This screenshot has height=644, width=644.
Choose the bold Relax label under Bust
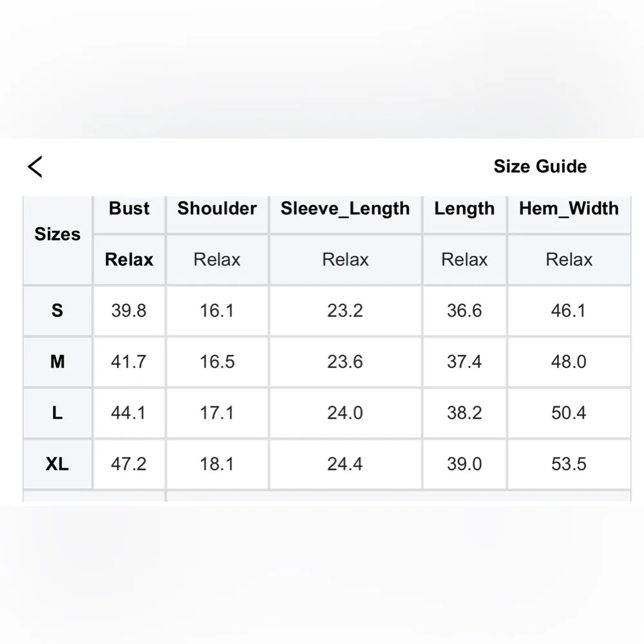tap(129, 260)
